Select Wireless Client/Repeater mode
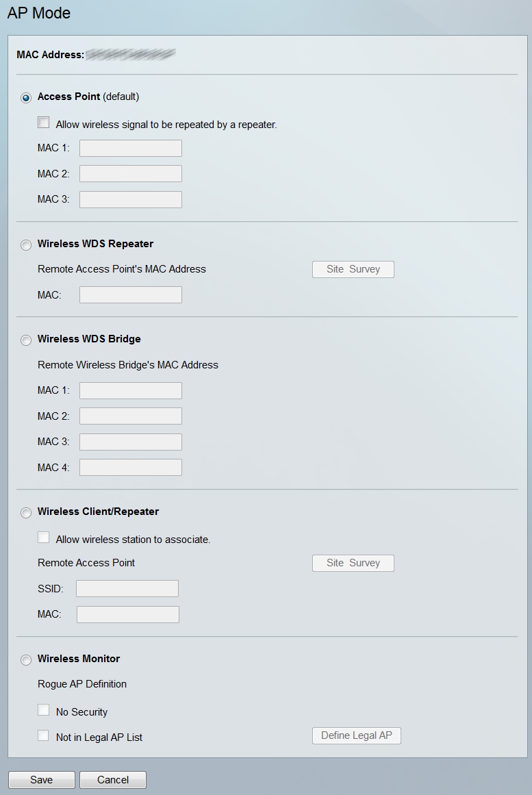 26,513
